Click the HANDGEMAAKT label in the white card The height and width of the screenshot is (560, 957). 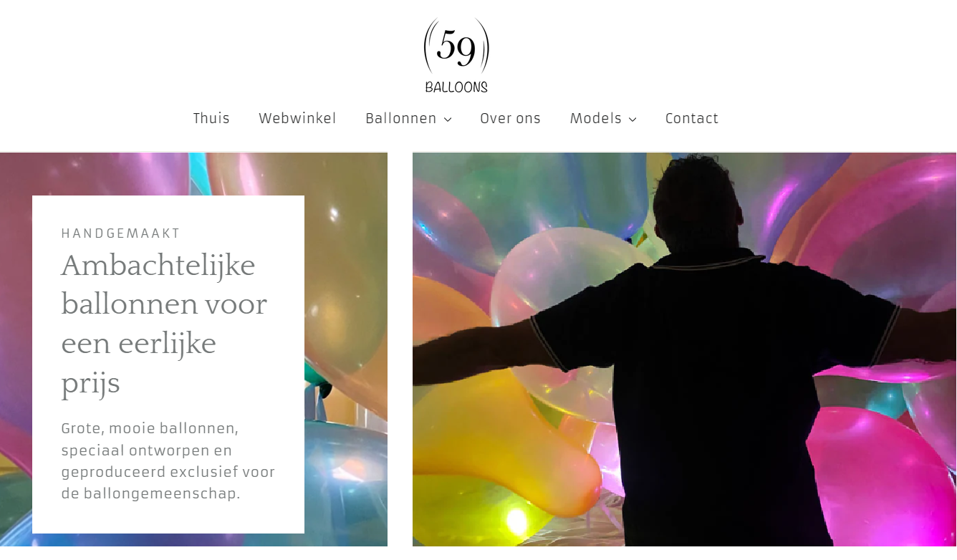(121, 233)
